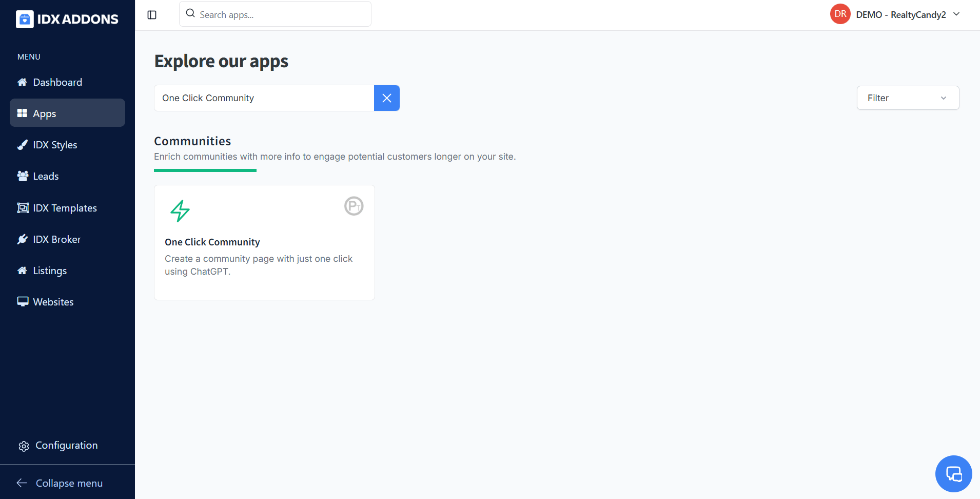Expand the Filter dropdown

click(907, 98)
